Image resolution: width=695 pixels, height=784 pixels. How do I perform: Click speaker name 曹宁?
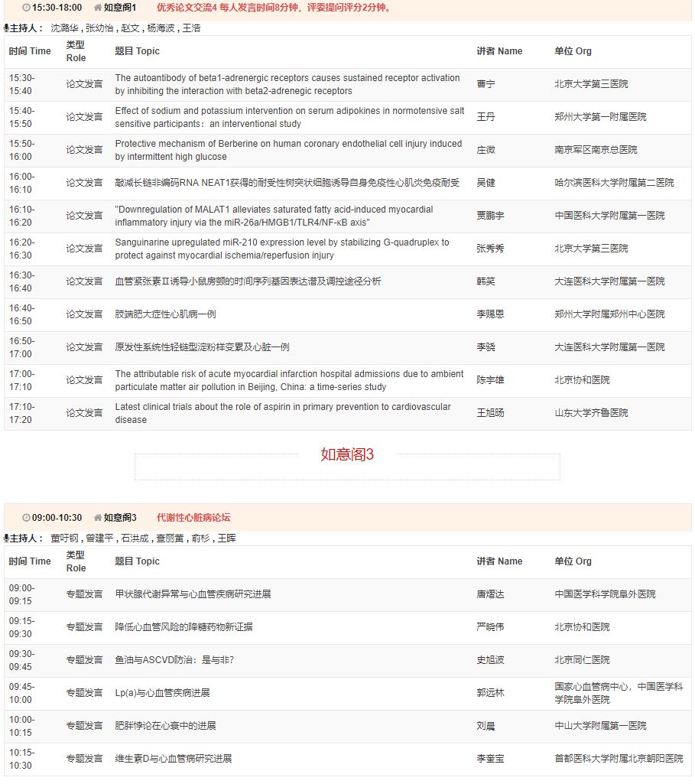point(486,84)
